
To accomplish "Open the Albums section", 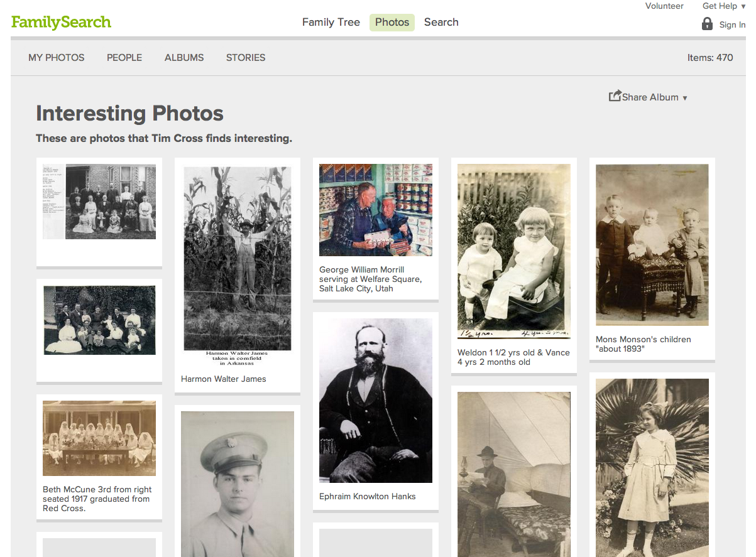I will coord(184,57).
